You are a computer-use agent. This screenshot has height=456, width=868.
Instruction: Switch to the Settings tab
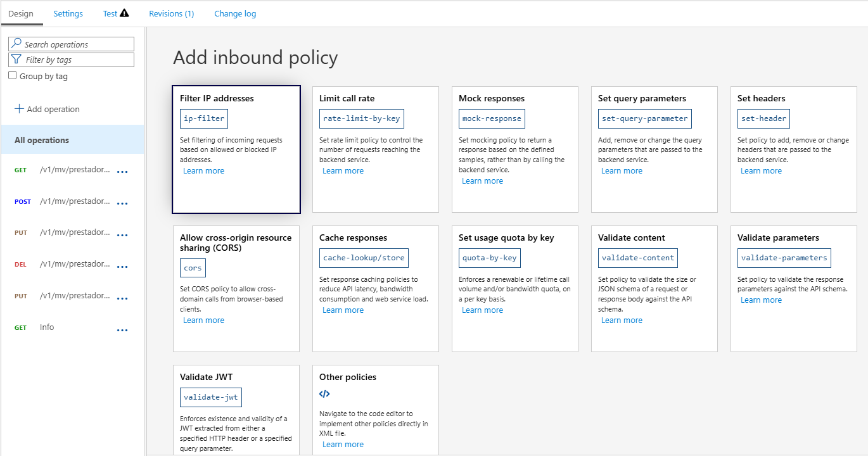pos(68,13)
